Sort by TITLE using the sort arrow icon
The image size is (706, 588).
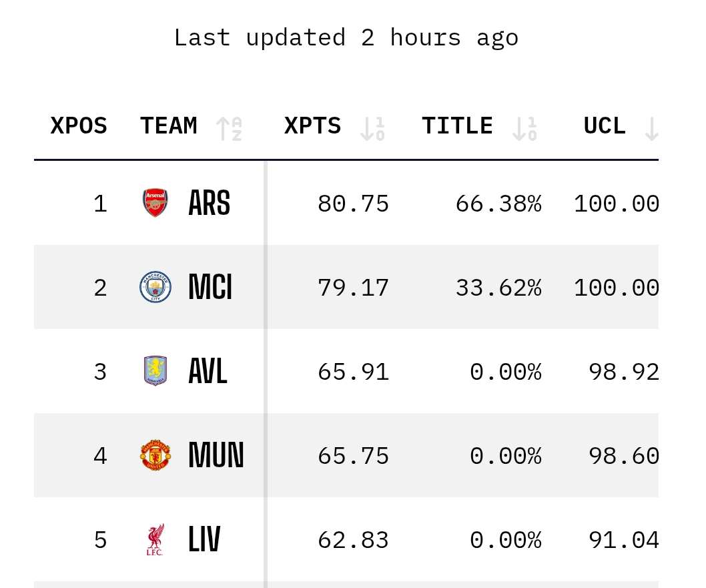click(x=525, y=129)
